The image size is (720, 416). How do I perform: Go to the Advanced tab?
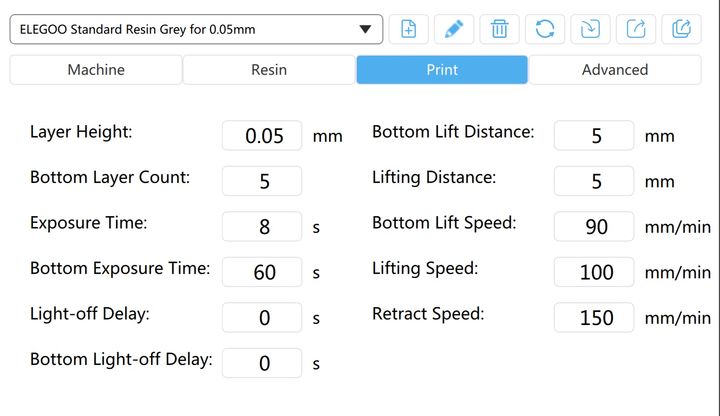coord(615,70)
